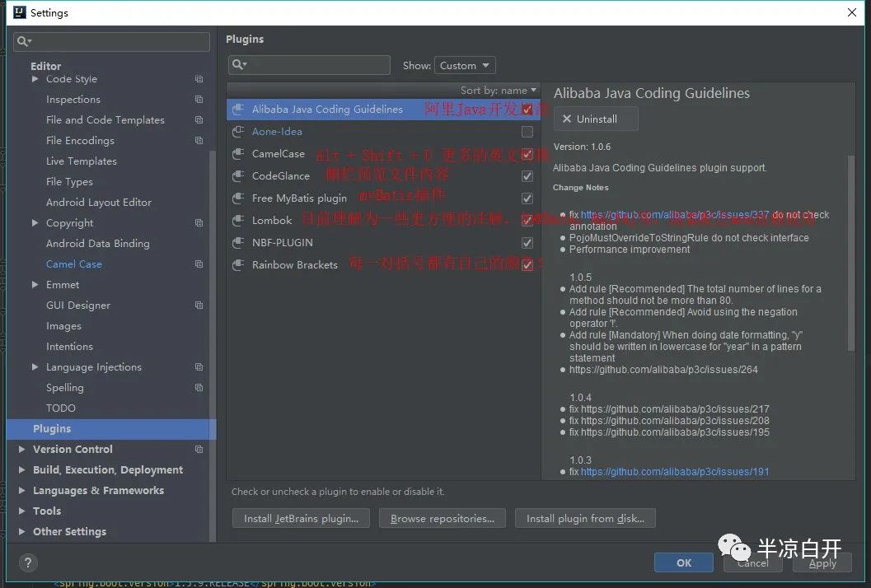Expand the Version Control settings group

click(x=21, y=449)
